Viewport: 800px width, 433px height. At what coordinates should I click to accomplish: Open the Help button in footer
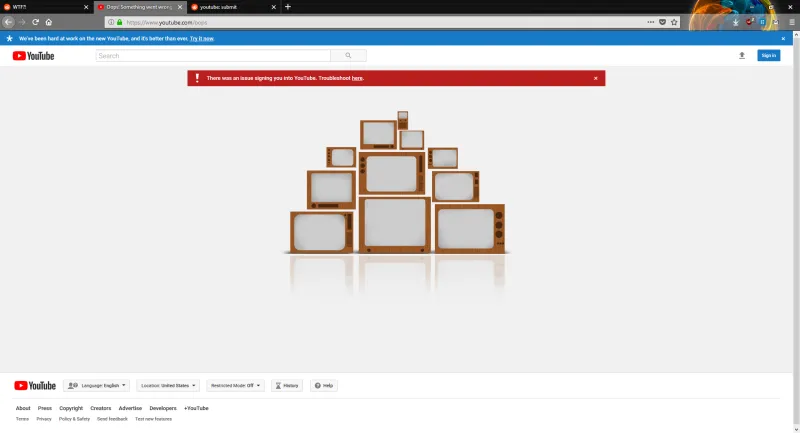point(323,385)
